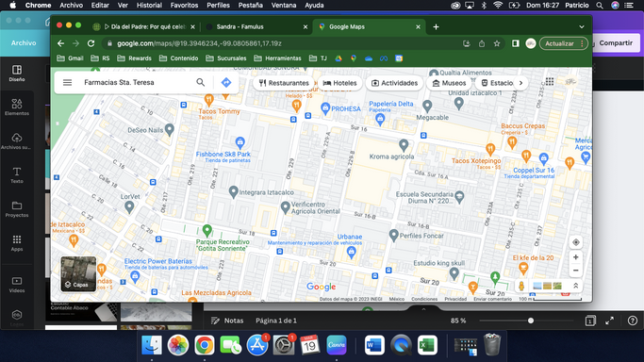Select the Actividades filter chip
The width and height of the screenshot is (644, 362).
[x=395, y=83]
